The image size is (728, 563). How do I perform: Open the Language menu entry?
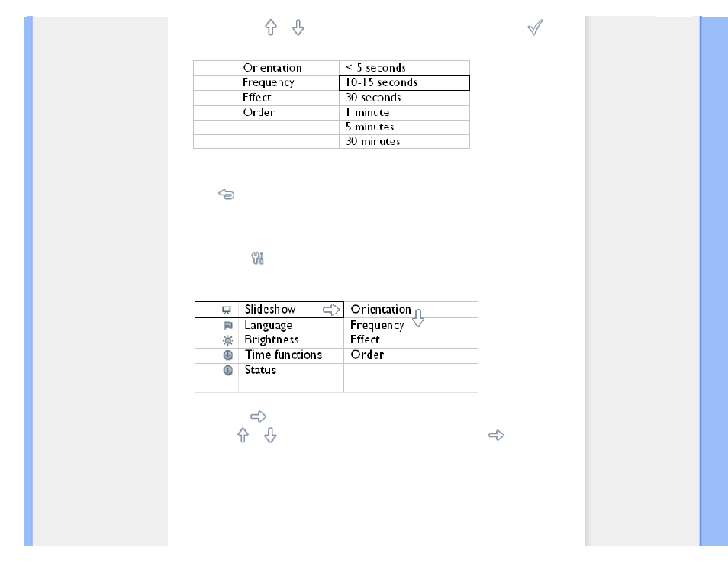point(269,325)
